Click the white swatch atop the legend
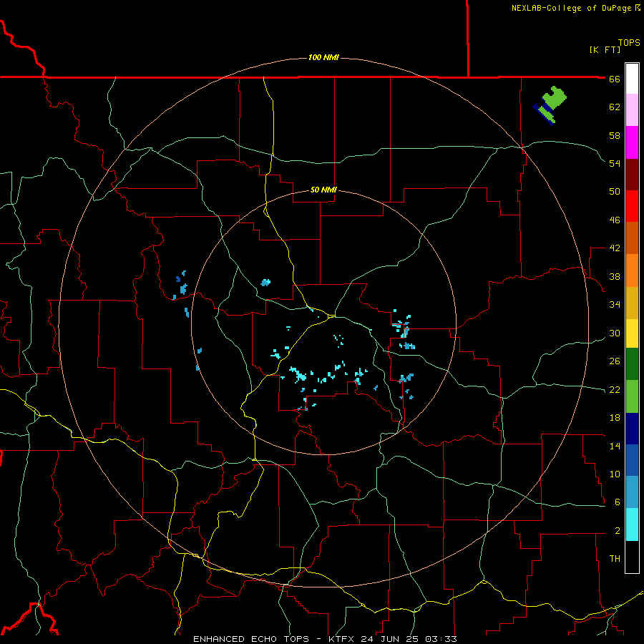The width and height of the screenshot is (644, 644). tap(632, 79)
